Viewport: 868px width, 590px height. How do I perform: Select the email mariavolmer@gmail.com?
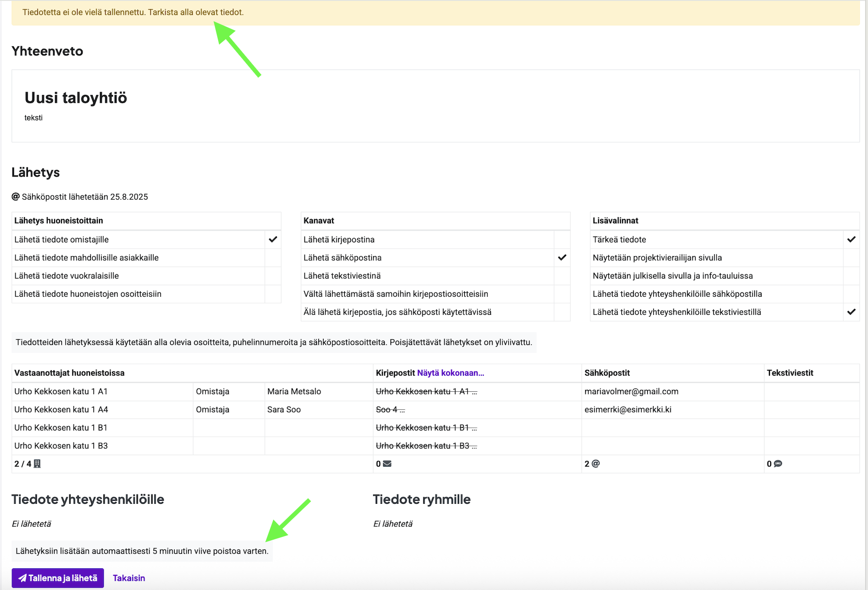click(x=631, y=391)
